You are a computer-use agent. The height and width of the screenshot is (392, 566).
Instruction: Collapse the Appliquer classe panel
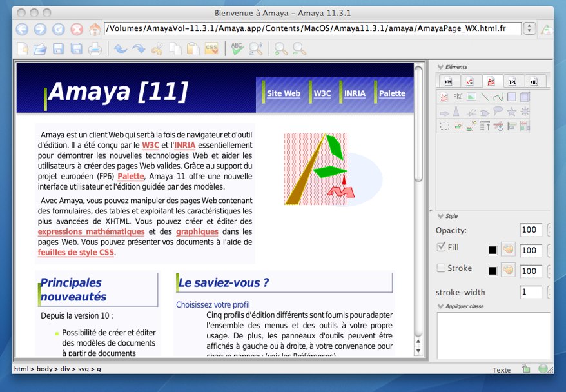click(x=440, y=306)
